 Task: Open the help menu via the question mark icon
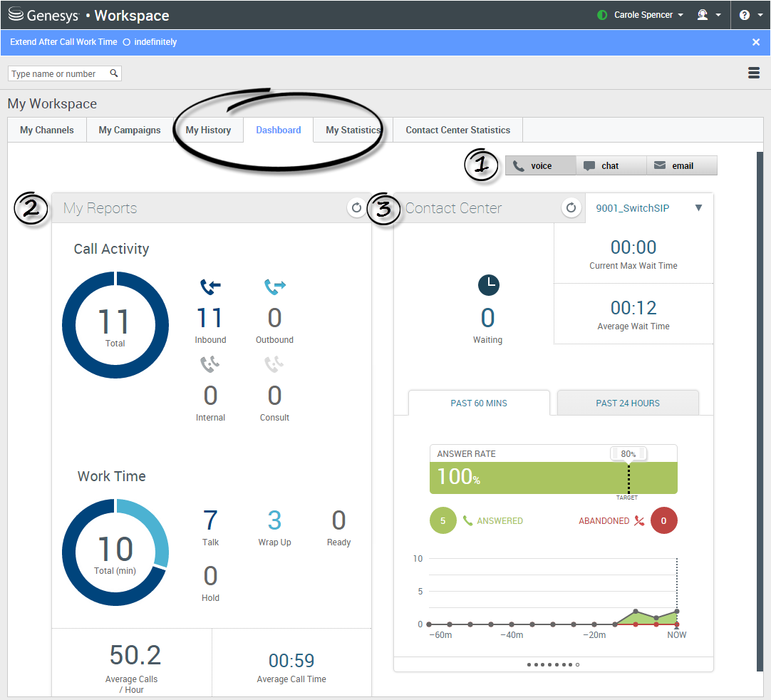click(744, 15)
